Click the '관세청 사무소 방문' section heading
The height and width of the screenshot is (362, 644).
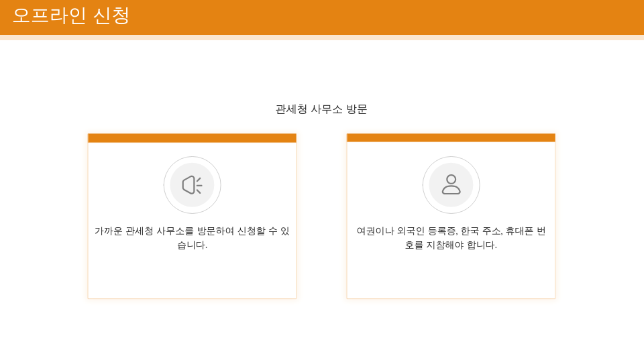[321, 109]
